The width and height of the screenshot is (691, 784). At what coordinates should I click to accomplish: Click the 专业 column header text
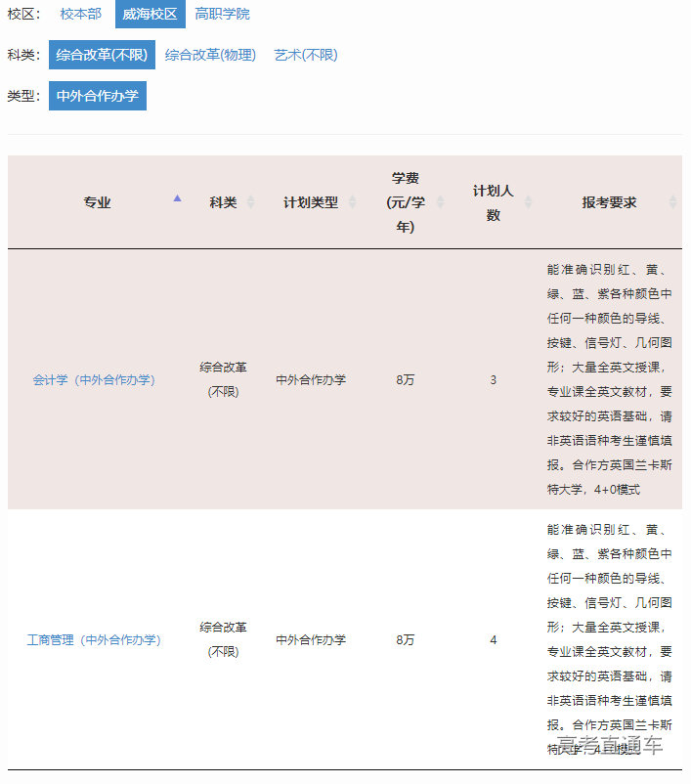pyautogui.click(x=97, y=202)
